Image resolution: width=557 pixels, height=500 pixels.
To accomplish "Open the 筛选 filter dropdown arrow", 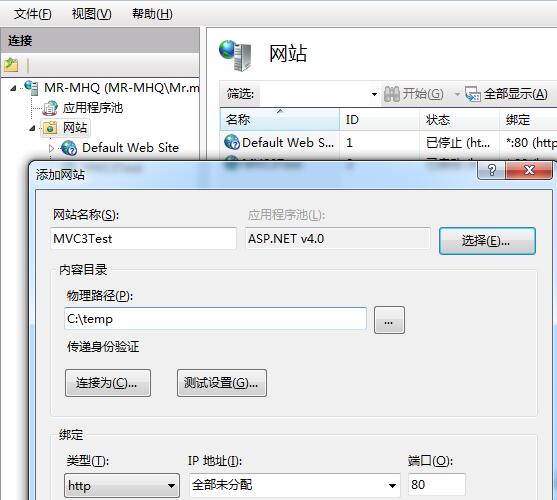I will (374, 94).
